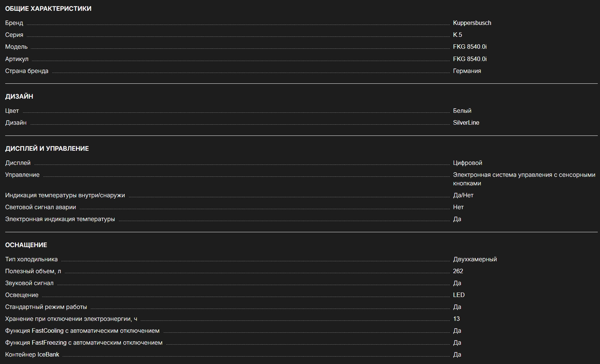Image resolution: width=600 pixels, height=364 pixels.
Task: Click the Световой сигнал аварии label
Action: pyautogui.click(x=41, y=207)
